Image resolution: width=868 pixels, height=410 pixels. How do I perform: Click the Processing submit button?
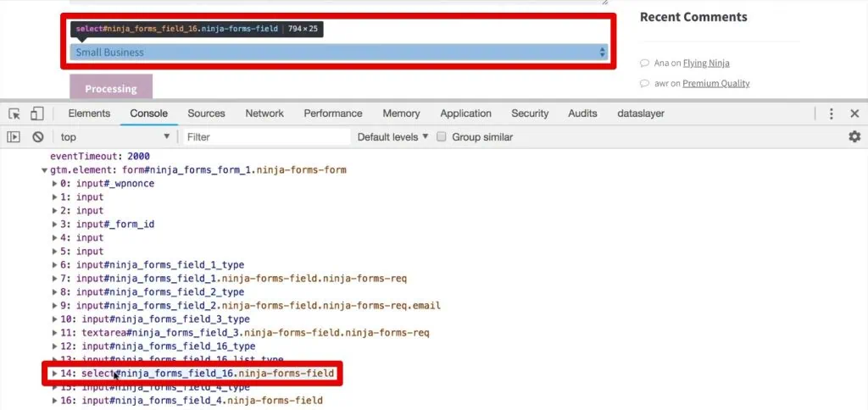111,89
